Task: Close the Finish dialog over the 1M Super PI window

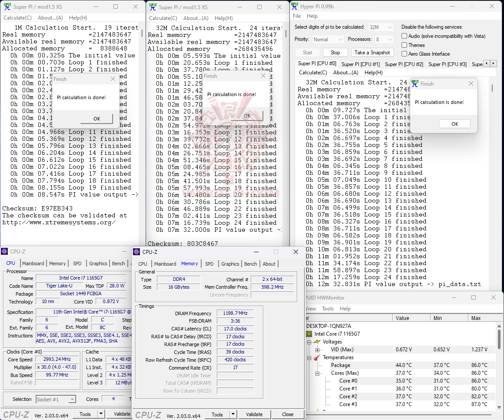Action: (113, 79)
